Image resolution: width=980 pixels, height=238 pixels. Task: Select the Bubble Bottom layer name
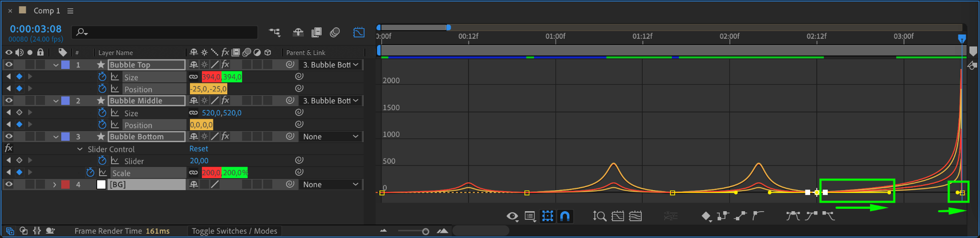(x=146, y=136)
